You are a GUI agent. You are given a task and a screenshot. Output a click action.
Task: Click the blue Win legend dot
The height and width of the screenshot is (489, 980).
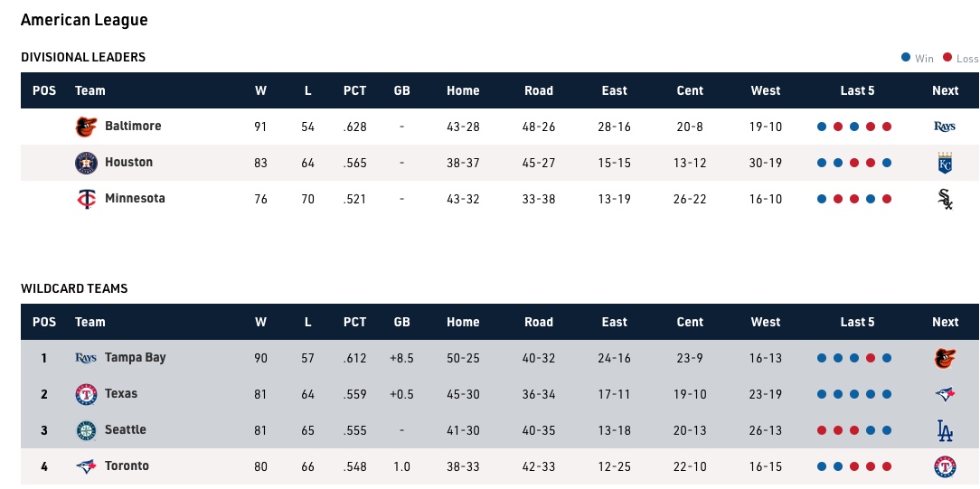pos(906,57)
